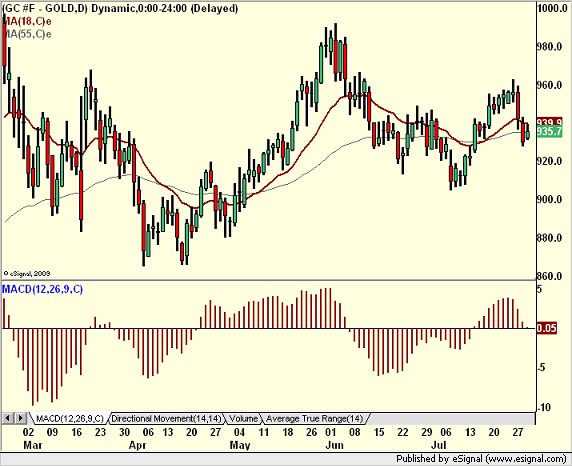Open the Volume study tab

pyautogui.click(x=244, y=419)
